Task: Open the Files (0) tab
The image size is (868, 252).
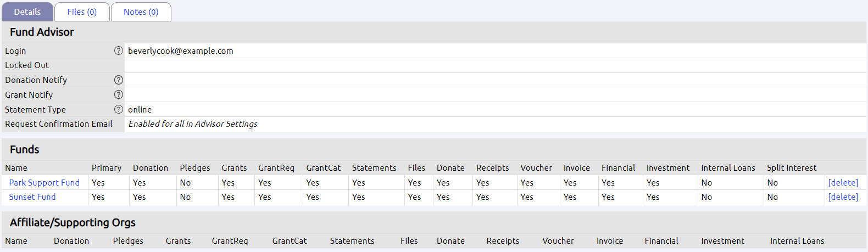Action: point(82,12)
